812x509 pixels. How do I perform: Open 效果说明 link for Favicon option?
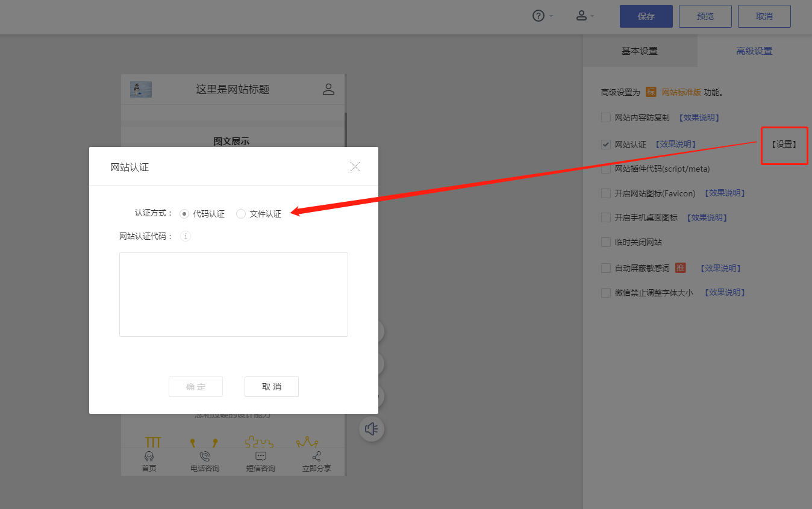(x=725, y=193)
